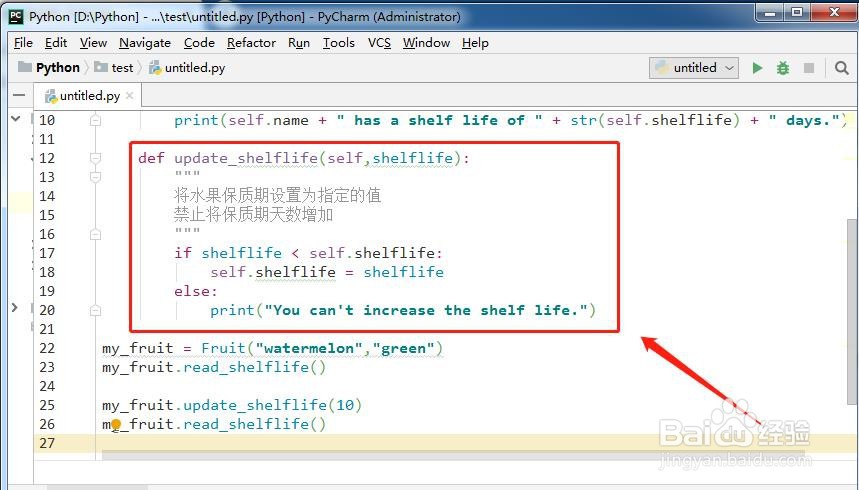
Task: Click 'if shelflife < self.shelflife:' line
Action: pyautogui.click(x=308, y=253)
